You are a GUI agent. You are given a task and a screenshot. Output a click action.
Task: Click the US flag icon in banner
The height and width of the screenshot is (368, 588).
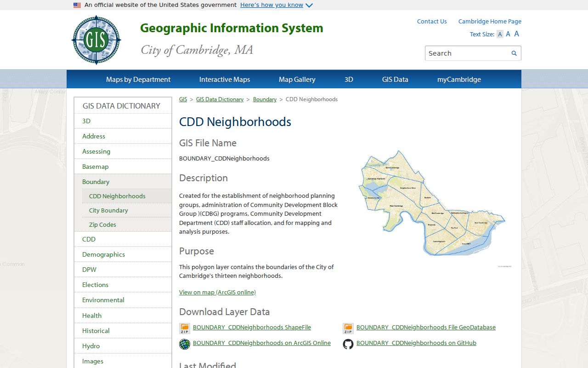click(x=77, y=5)
